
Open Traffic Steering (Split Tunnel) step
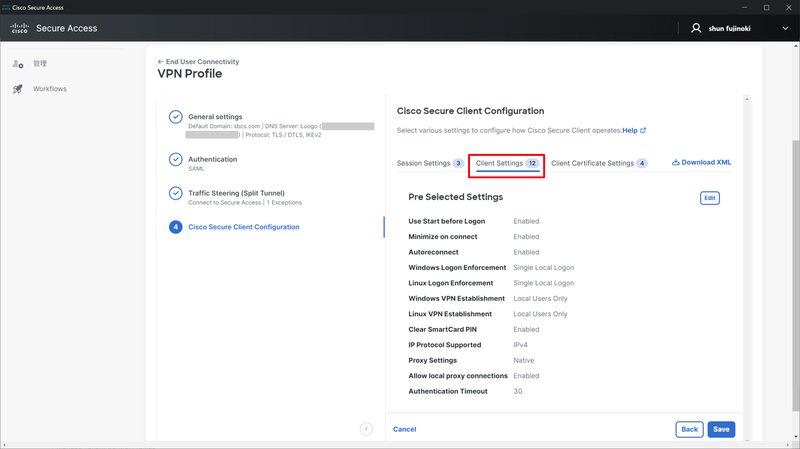tap(236, 193)
